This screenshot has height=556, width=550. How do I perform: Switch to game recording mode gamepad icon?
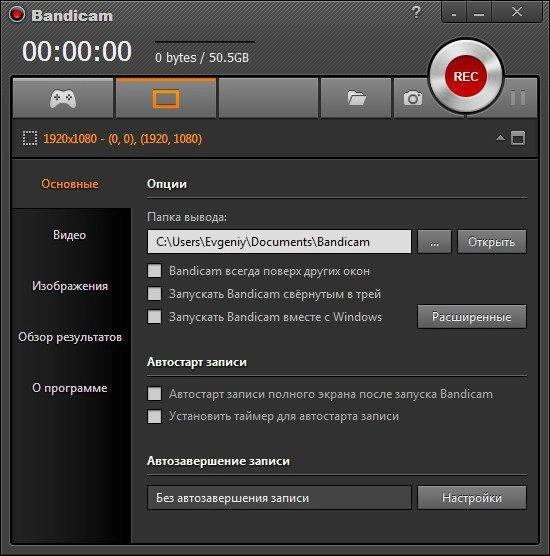coord(63,98)
